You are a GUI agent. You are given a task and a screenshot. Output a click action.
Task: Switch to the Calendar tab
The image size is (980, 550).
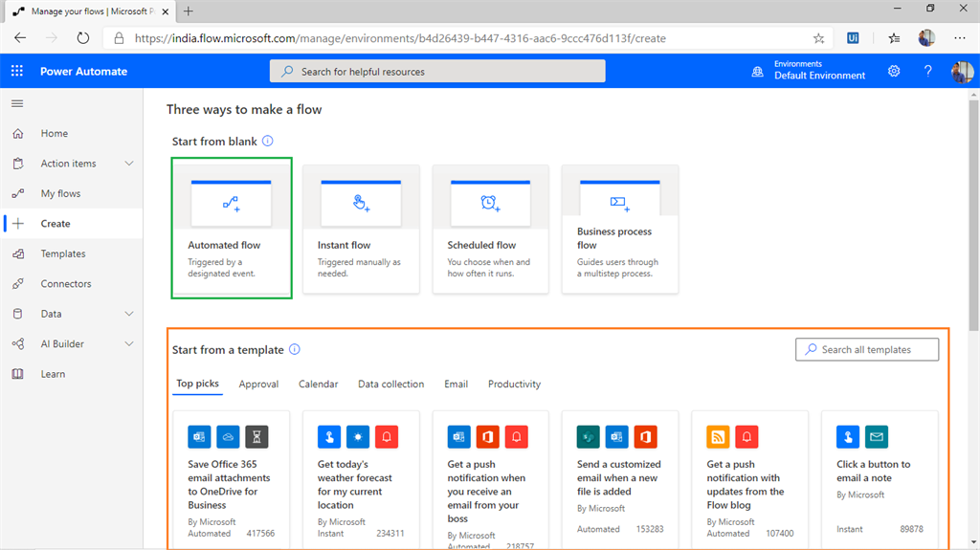click(x=318, y=385)
